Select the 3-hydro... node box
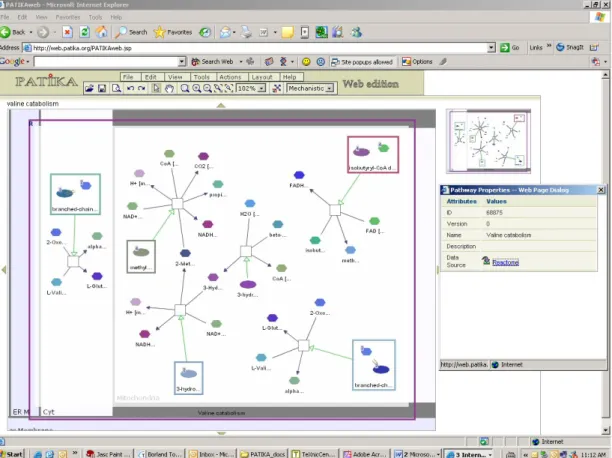The height and width of the screenshot is (458, 612). click(x=189, y=378)
